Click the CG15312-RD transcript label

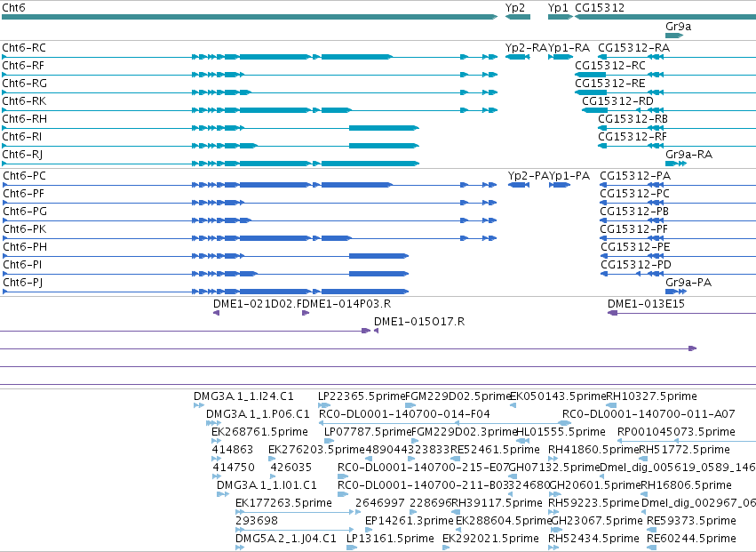pyautogui.click(x=617, y=101)
